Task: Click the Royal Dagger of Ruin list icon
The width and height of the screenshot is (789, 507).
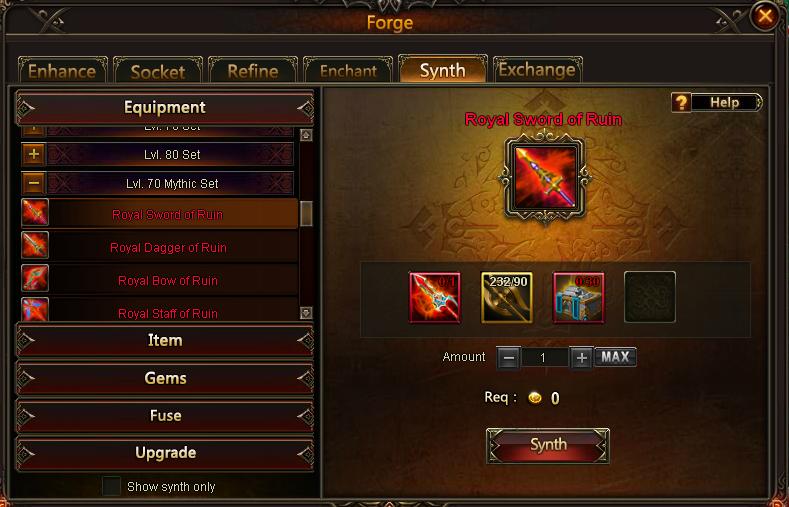Action: click(35, 245)
